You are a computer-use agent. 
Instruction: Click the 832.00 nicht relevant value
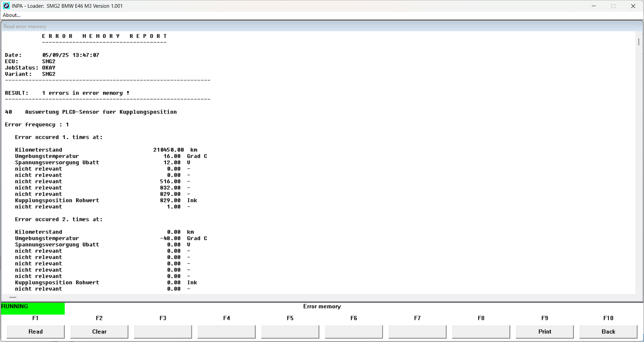(x=170, y=188)
